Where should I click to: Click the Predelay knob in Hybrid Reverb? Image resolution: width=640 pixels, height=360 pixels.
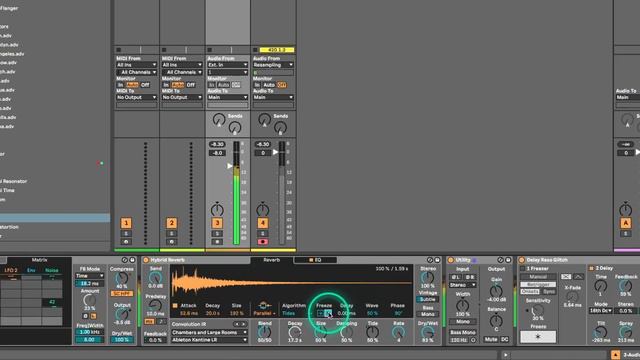tap(155, 305)
